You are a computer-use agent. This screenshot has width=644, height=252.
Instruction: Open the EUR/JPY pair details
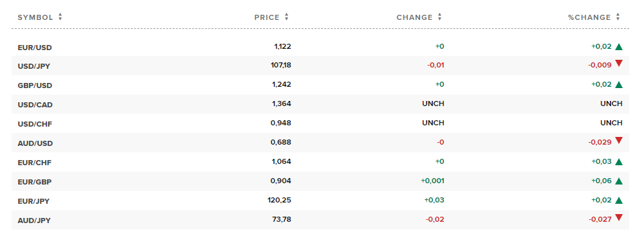pos(33,201)
